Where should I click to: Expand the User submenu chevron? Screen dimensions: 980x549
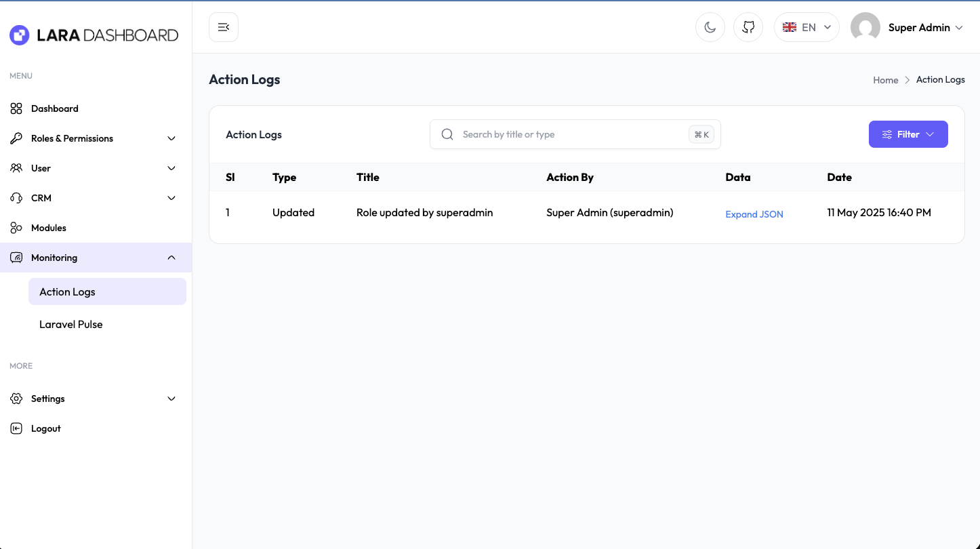tap(171, 168)
